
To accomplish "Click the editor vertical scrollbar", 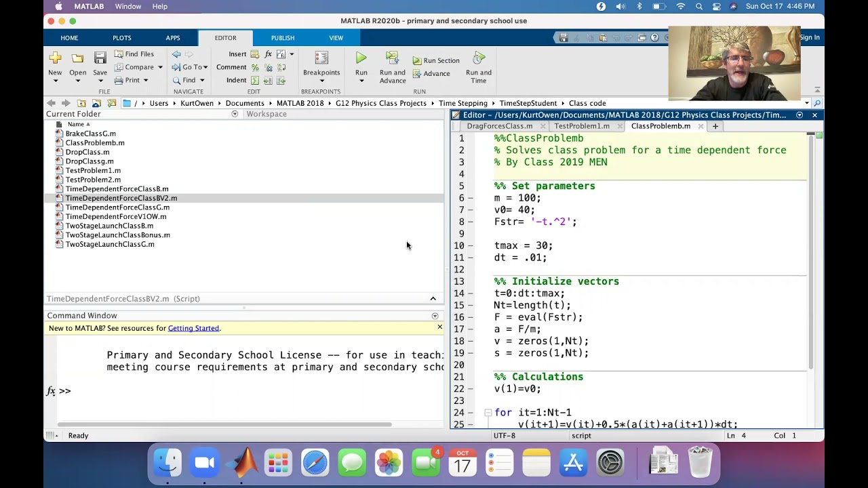I will coord(810,252).
